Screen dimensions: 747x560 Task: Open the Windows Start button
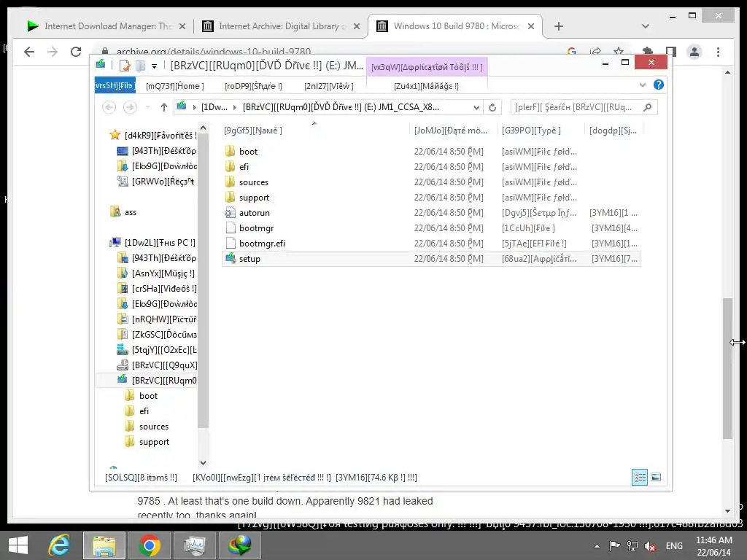point(18,545)
